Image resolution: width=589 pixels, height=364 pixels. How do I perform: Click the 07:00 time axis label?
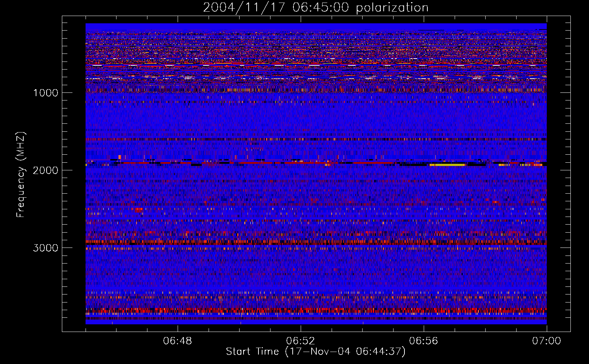(x=546, y=341)
